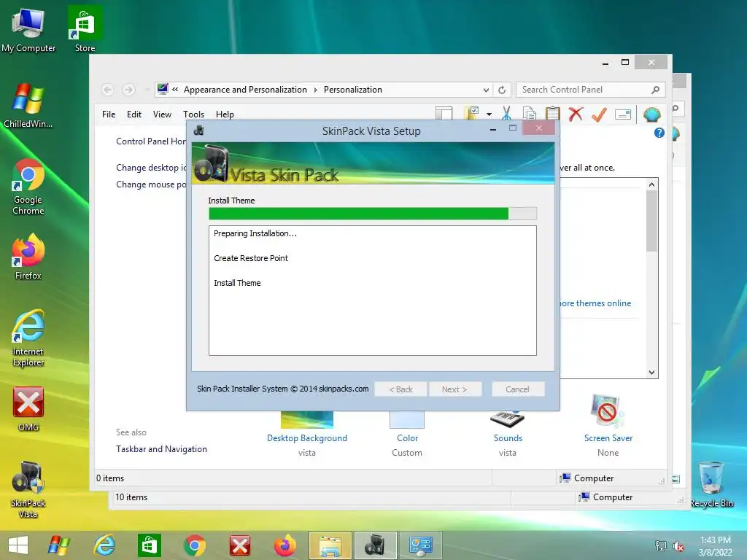The image size is (747, 560).
Task: Click the red Delete toolbar icon
Action: pyautogui.click(x=576, y=114)
